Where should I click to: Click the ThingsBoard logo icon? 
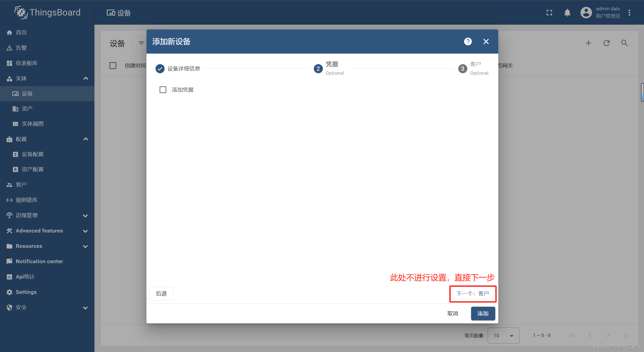pos(19,13)
